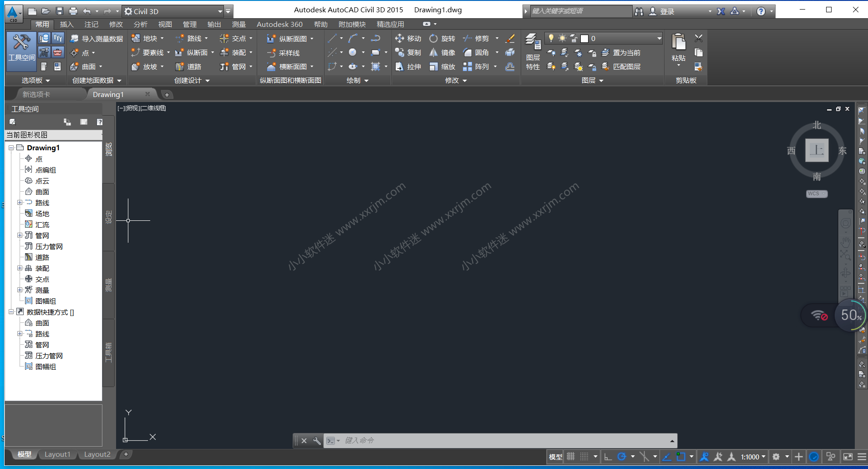Image resolution: width=868 pixels, height=469 pixels.
Task: Click the Sample Lines (采样线) tool
Action: (x=284, y=53)
